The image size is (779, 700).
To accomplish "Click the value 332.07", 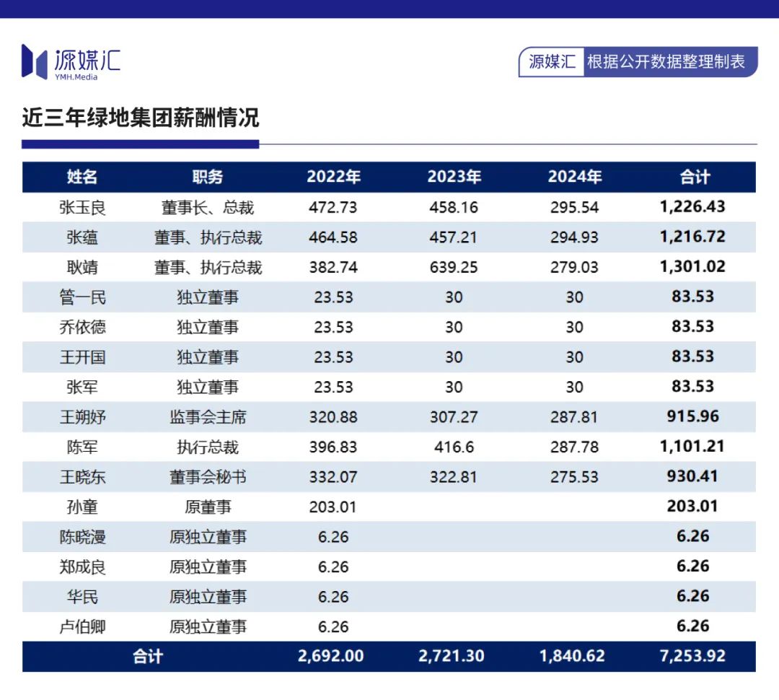I will [333, 477].
